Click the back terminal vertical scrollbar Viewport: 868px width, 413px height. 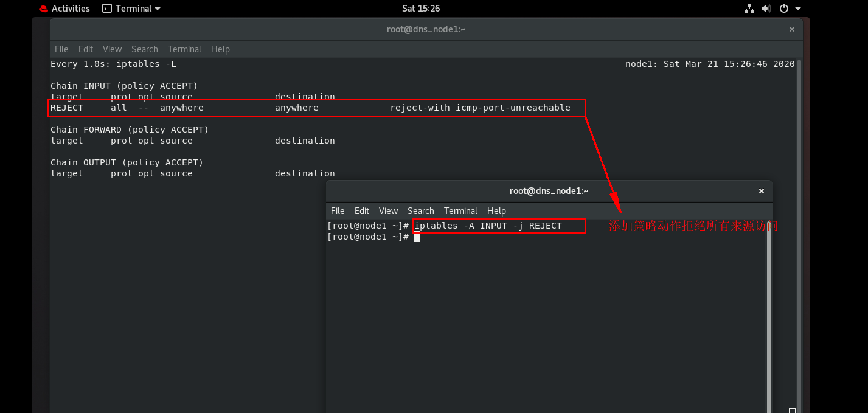[800, 237]
